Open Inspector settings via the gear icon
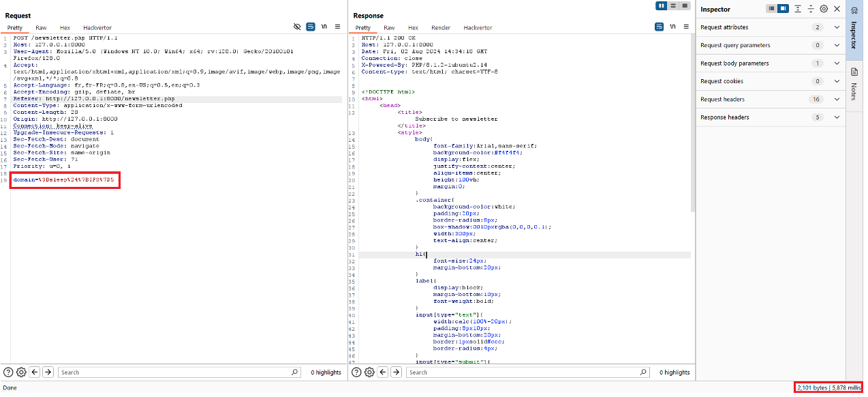868x397 pixels. tap(824, 9)
